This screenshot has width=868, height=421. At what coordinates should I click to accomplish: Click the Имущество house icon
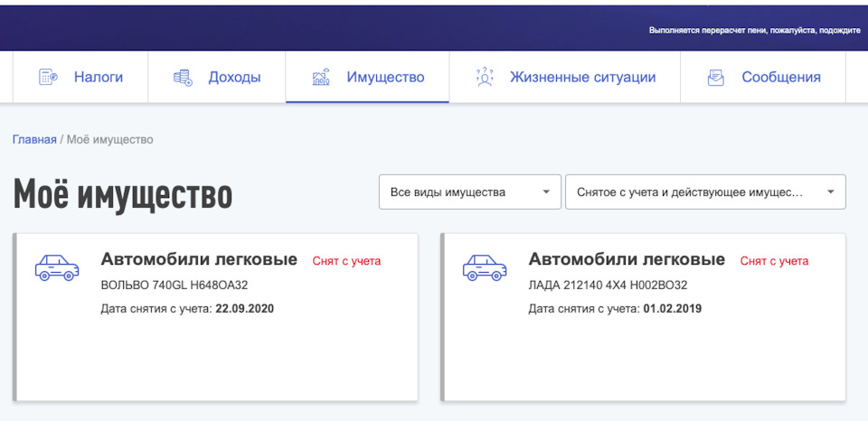click(x=321, y=78)
